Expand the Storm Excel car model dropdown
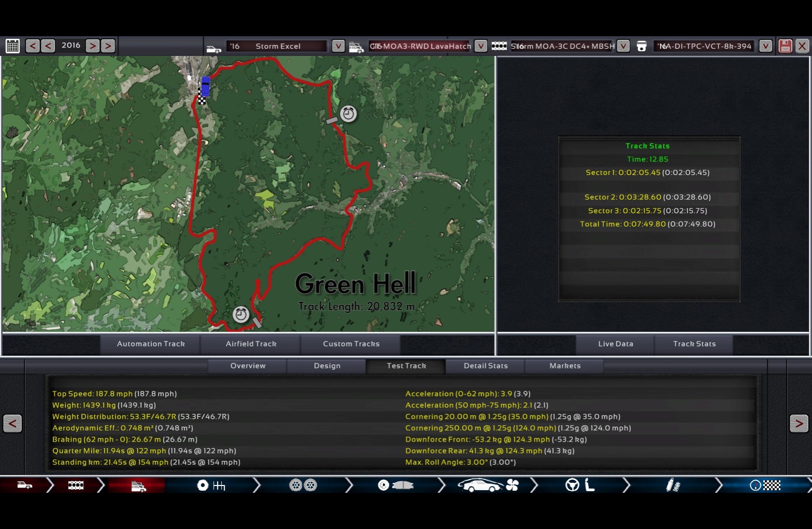812x529 pixels. (x=338, y=46)
